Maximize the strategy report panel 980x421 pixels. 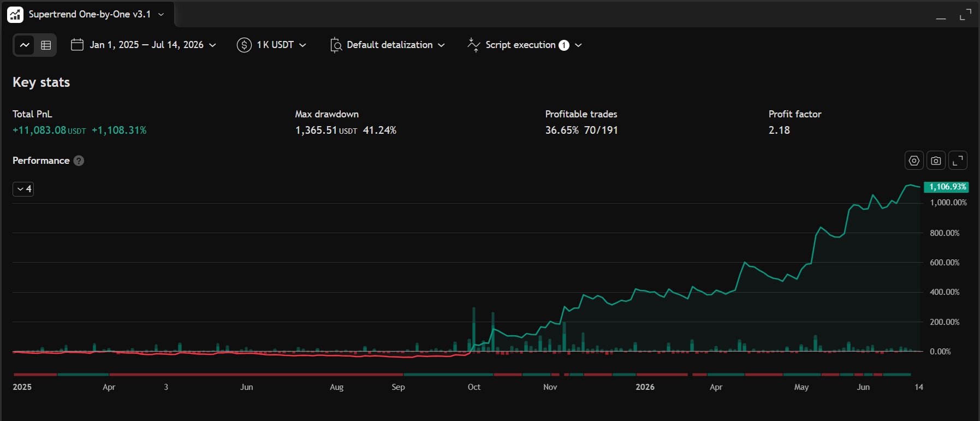pos(965,15)
